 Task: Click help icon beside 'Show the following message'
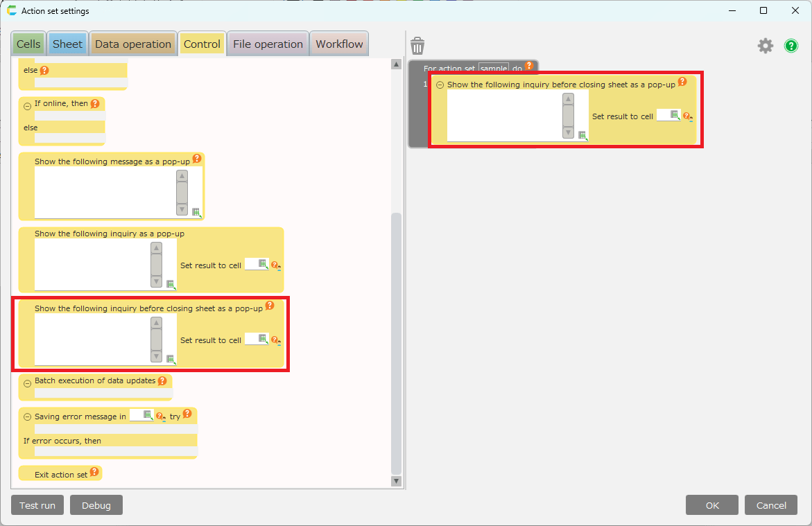click(197, 159)
